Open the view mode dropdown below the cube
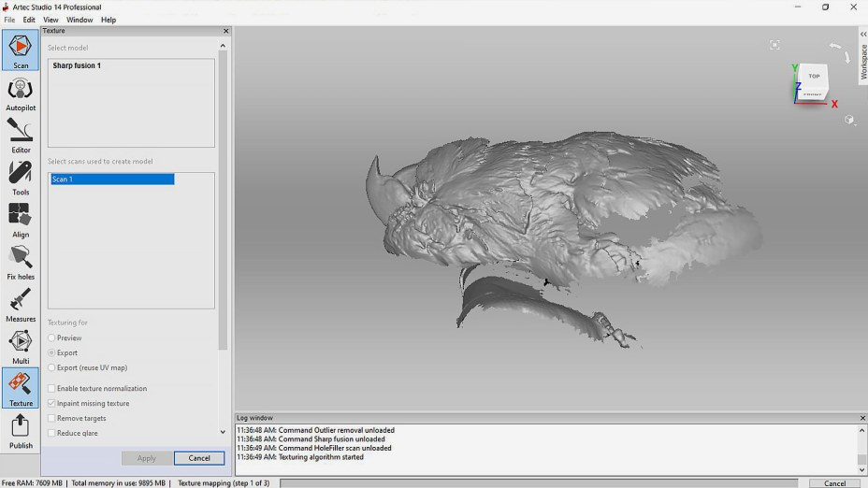This screenshot has height=488, width=868. click(x=850, y=120)
